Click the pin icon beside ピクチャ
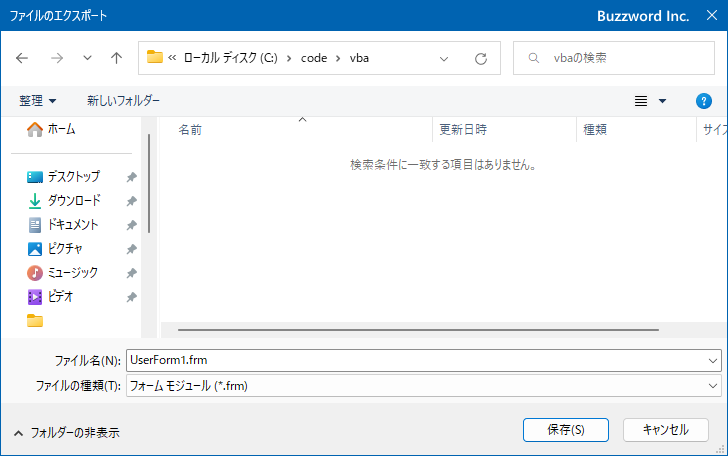The image size is (728, 456). 132,249
